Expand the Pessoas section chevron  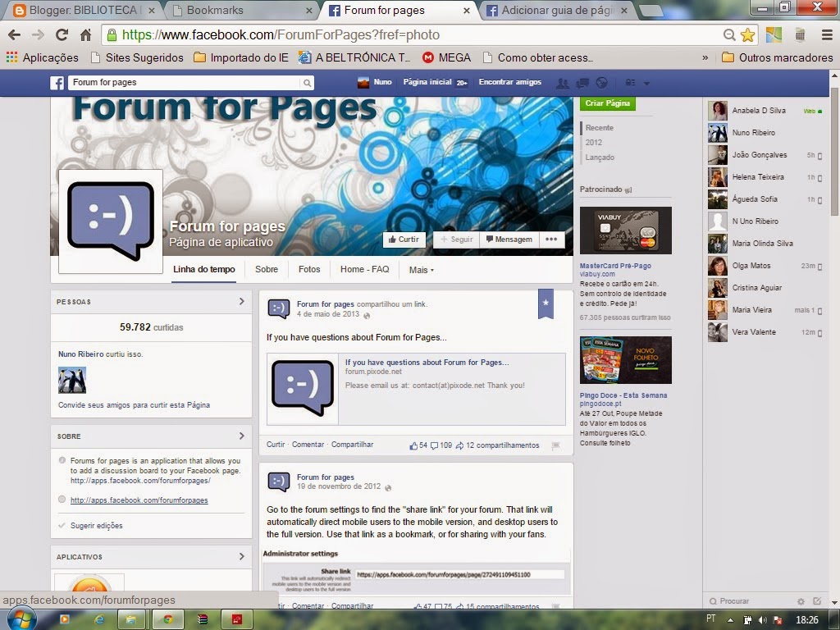[242, 302]
